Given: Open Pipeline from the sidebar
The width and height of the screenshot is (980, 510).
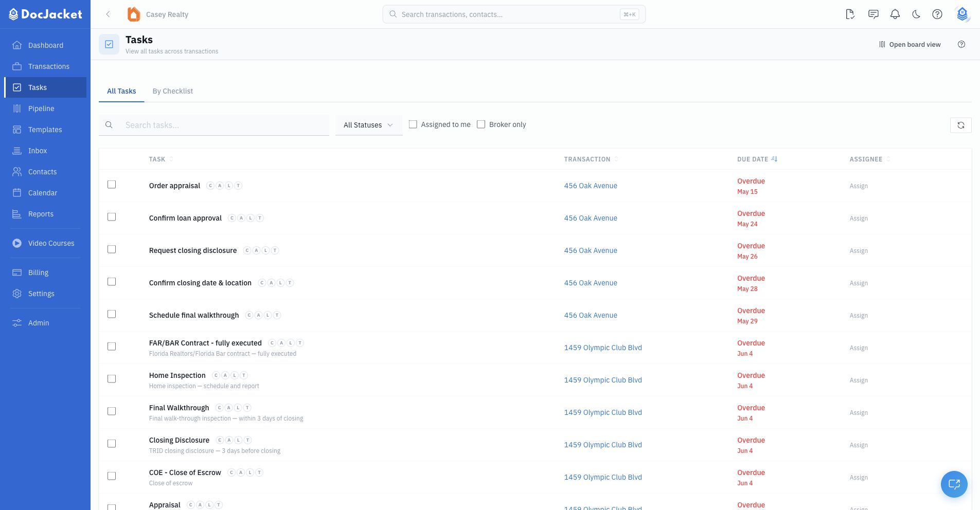Looking at the screenshot, I should coord(45,108).
